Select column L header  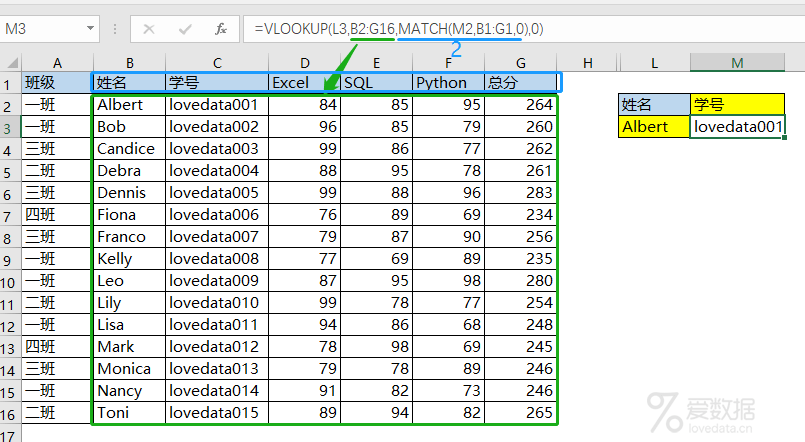(x=654, y=63)
